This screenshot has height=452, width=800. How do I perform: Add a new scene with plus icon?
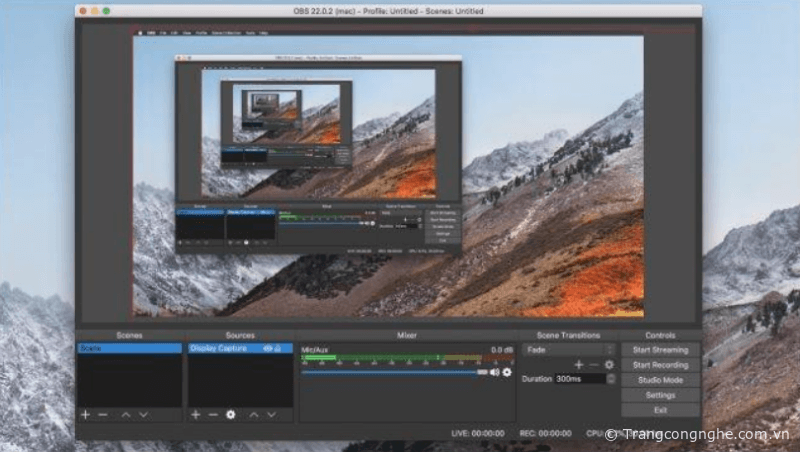pos(85,414)
